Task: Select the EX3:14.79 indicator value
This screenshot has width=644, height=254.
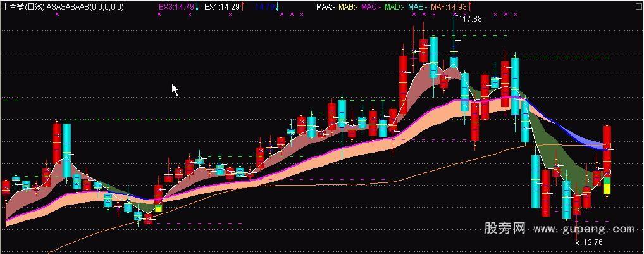Action: click(x=176, y=6)
